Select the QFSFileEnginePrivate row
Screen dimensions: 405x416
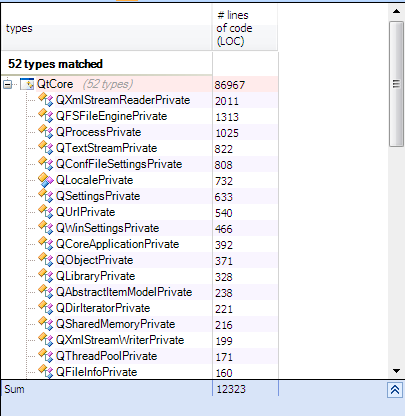pyautogui.click(x=140, y=116)
